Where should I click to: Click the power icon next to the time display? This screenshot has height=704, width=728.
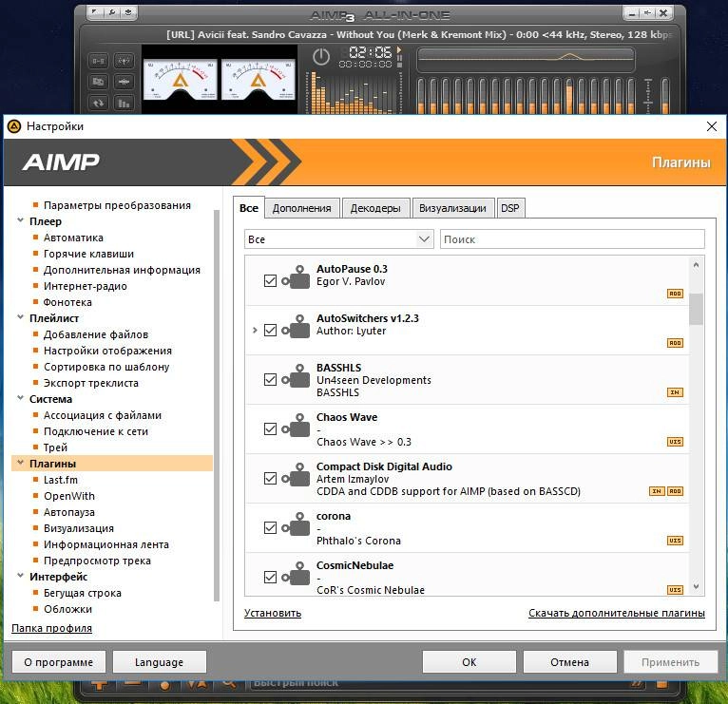pos(321,57)
